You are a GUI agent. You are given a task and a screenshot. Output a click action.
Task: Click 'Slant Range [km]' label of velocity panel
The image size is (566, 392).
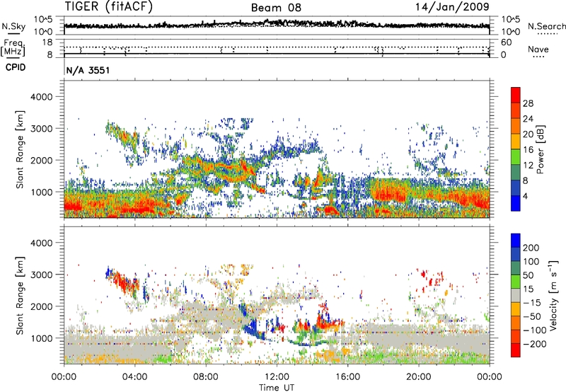pos(20,296)
